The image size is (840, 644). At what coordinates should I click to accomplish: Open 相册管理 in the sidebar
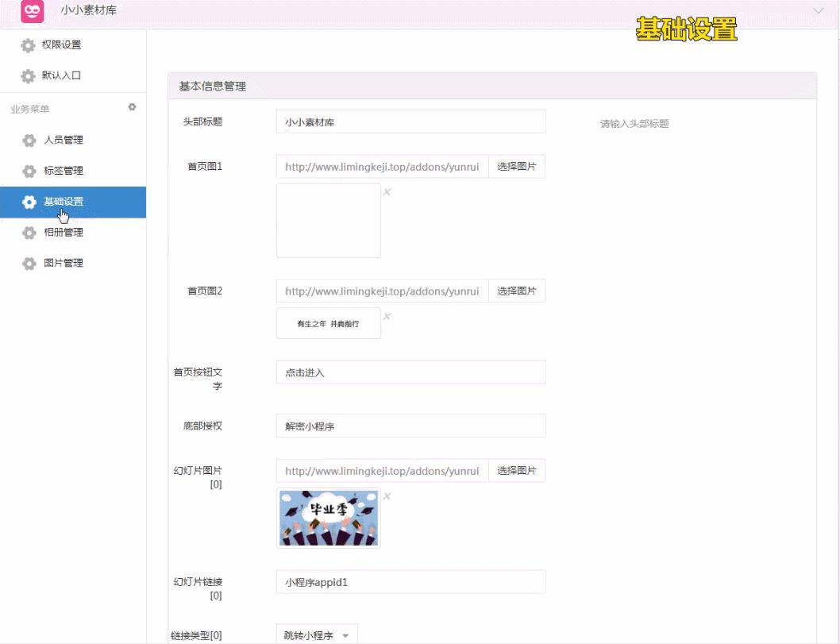click(x=64, y=232)
